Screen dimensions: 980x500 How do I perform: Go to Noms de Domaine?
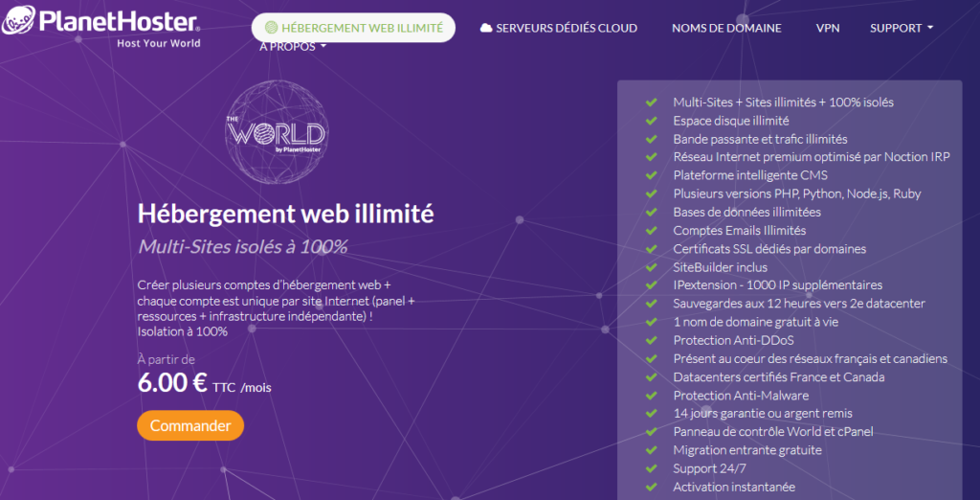pos(726,28)
